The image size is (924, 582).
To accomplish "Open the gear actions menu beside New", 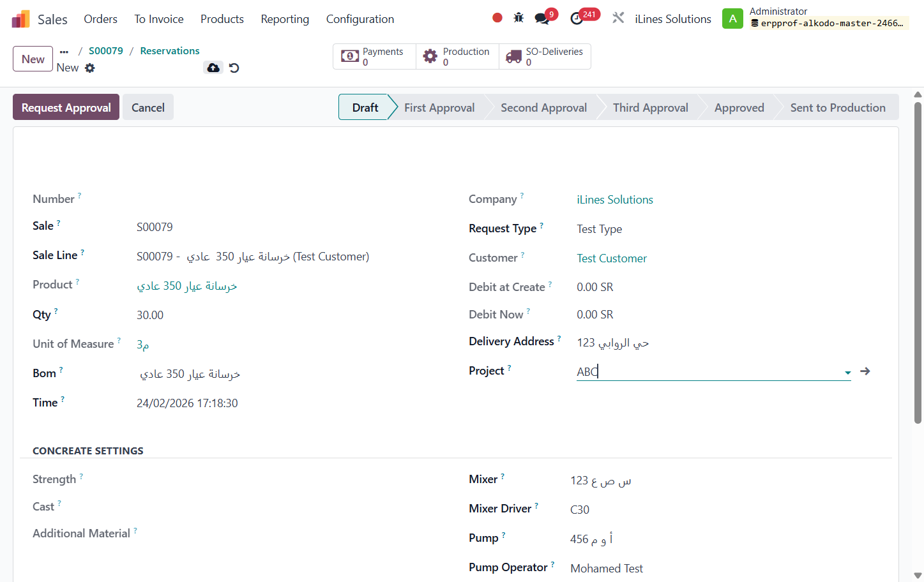I will (x=90, y=68).
